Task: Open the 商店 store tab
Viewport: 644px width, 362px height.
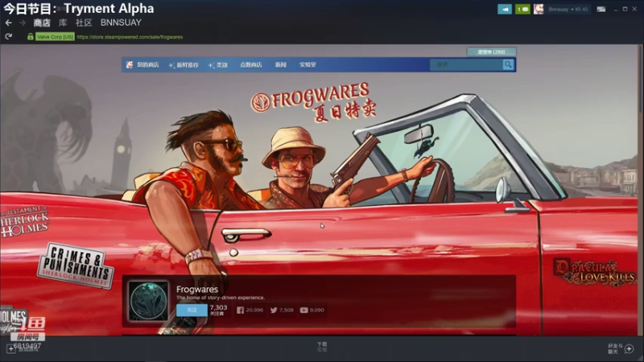Action: [x=42, y=23]
